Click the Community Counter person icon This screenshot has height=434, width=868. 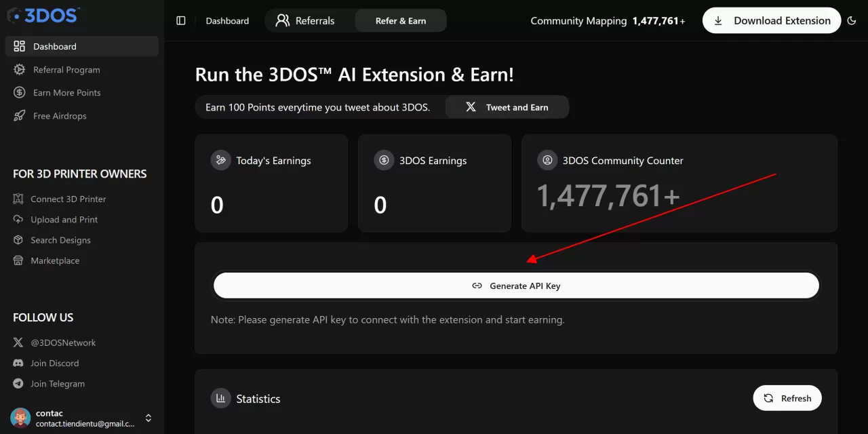pyautogui.click(x=547, y=160)
